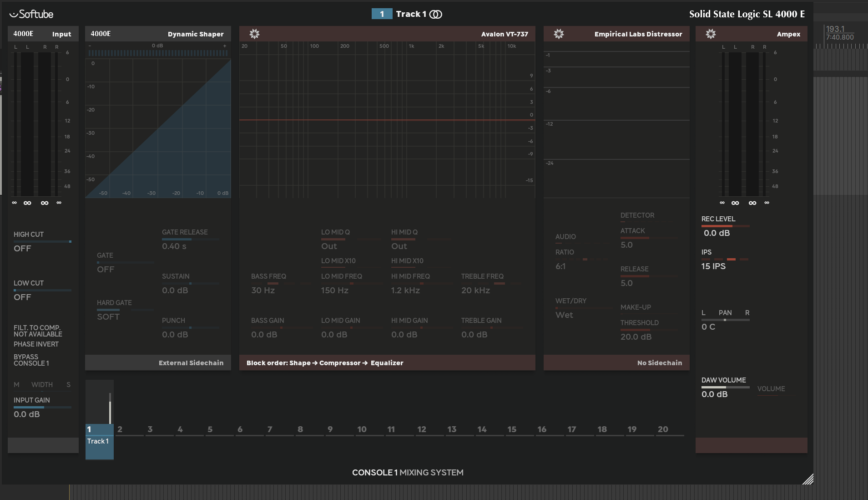Screen dimensions: 868x500
Task: Click the Width control between M and S
Action: [42, 385]
